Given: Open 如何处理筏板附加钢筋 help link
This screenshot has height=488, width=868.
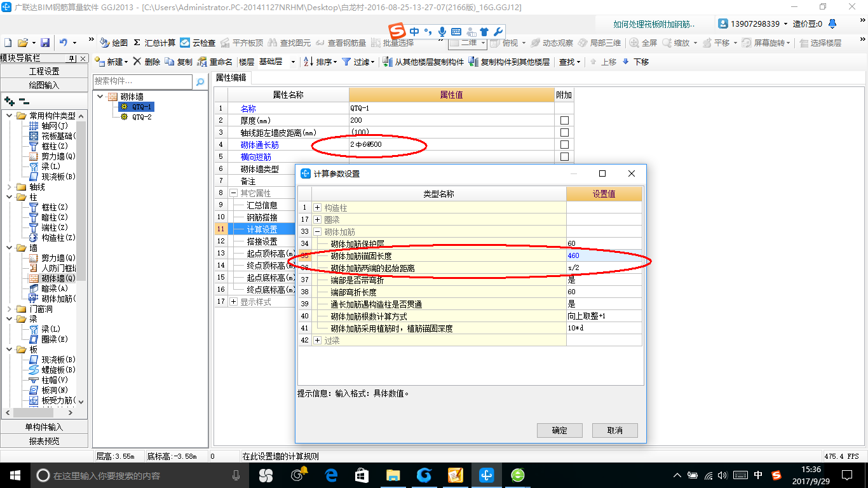Looking at the screenshot, I should (654, 24).
